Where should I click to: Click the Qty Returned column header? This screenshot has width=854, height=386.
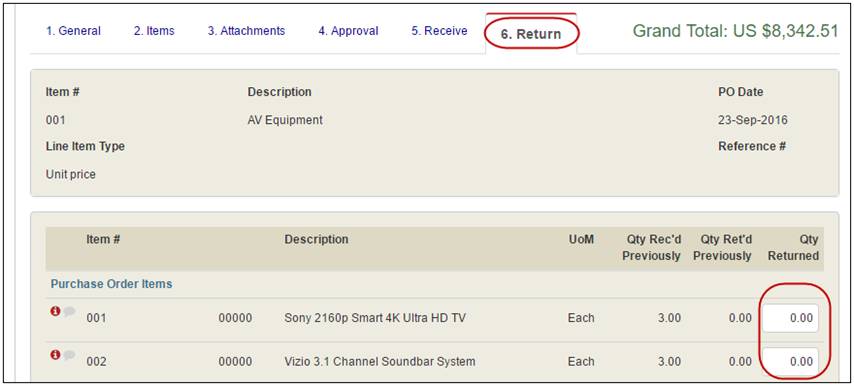pyautogui.click(x=793, y=248)
